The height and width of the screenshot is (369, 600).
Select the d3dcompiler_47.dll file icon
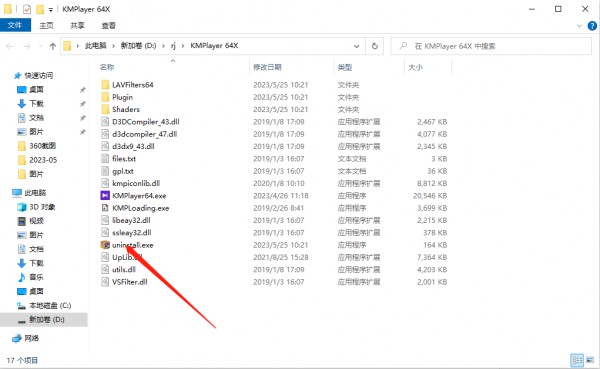coord(105,134)
